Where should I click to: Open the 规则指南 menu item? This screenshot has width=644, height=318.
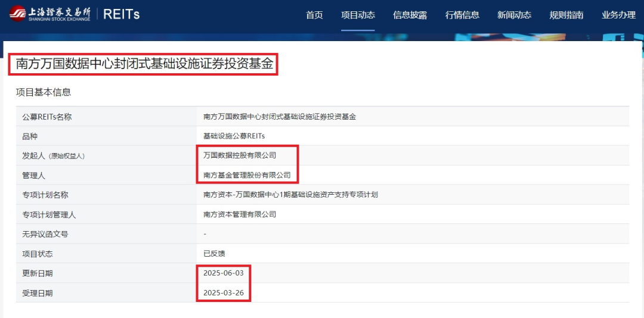566,15
